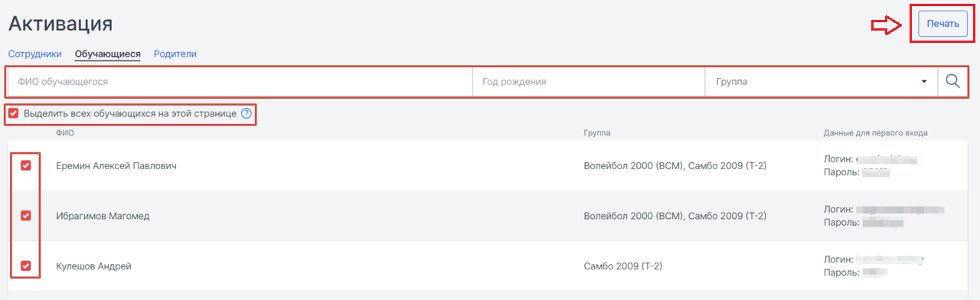Select the Обучающиеся tab
This screenshot has height=300, width=980.
108,54
